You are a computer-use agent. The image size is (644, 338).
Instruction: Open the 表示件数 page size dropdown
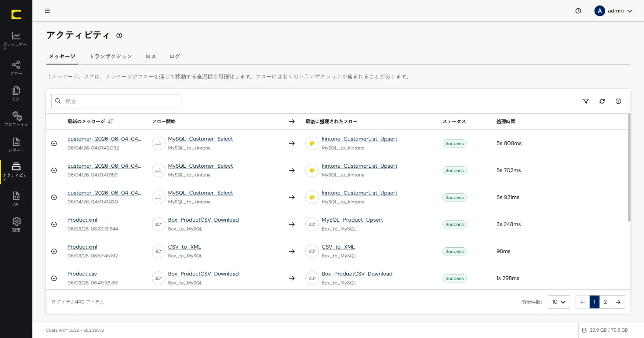coord(558,302)
